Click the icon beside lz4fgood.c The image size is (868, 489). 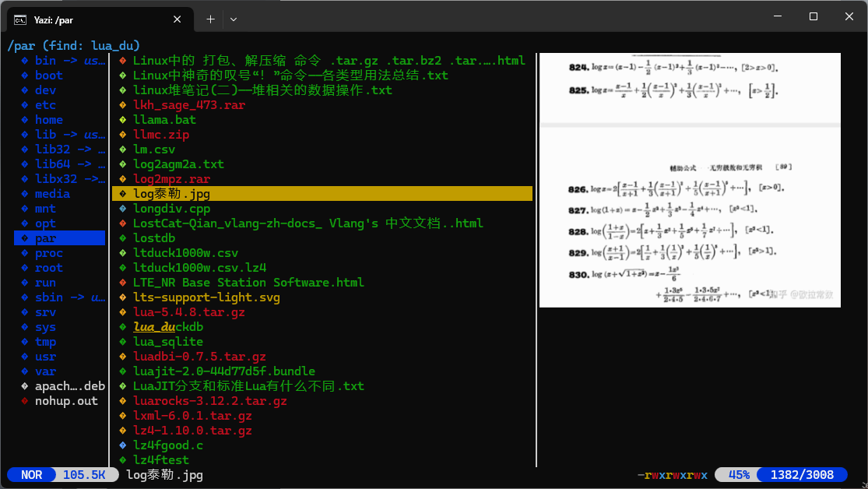tap(123, 445)
